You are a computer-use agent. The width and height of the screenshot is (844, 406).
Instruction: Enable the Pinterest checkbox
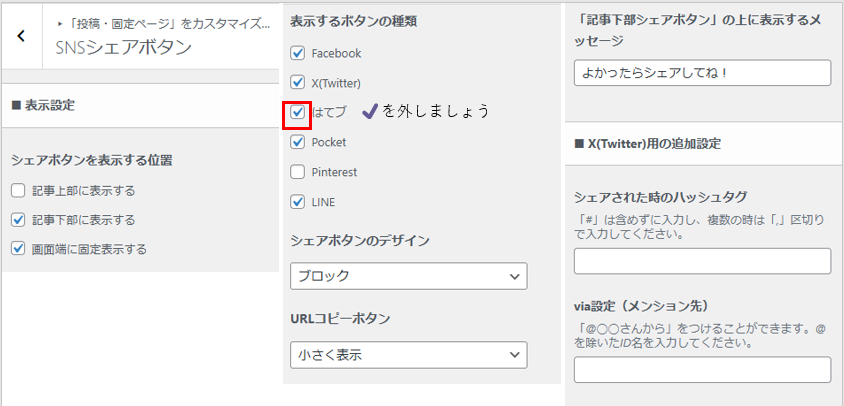tap(298, 172)
